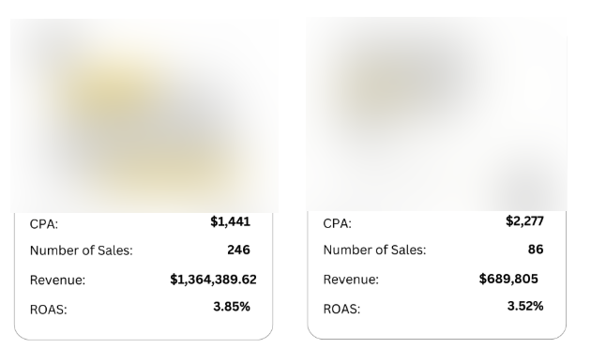Select the $1,441 CPA value
This screenshot has height=364, width=591.
[x=230, y=222]
